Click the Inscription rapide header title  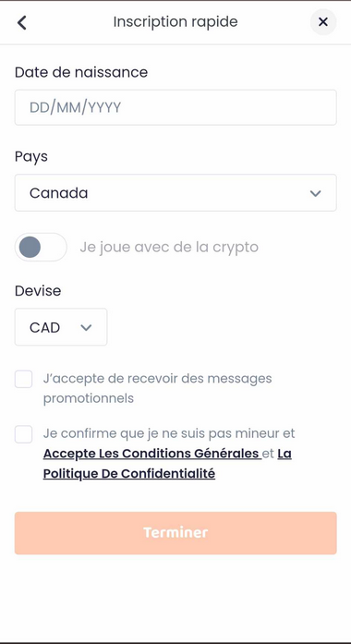click(175, 22)
